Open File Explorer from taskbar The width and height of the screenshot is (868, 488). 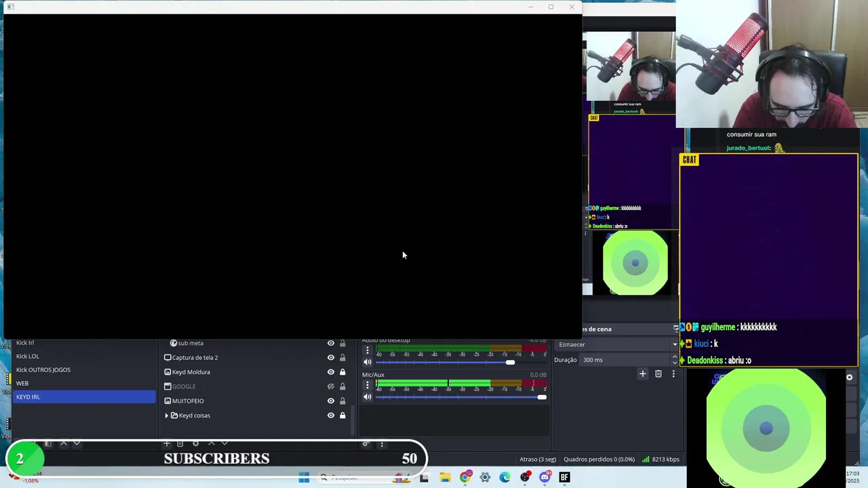[445, 478]
